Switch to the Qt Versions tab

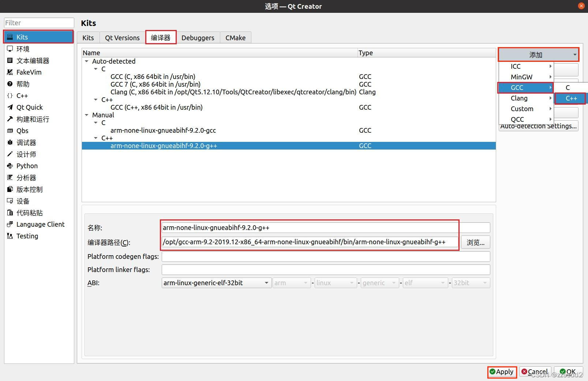122,38
